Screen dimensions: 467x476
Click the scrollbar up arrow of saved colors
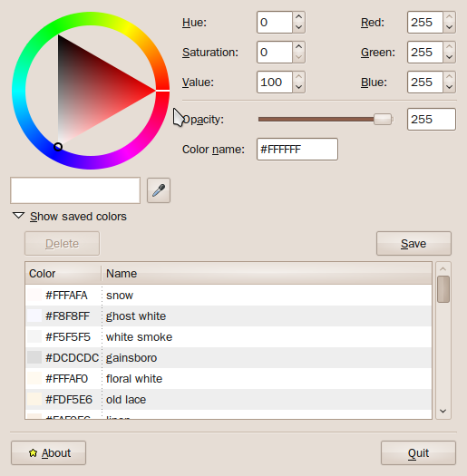(x=443, y=269)
